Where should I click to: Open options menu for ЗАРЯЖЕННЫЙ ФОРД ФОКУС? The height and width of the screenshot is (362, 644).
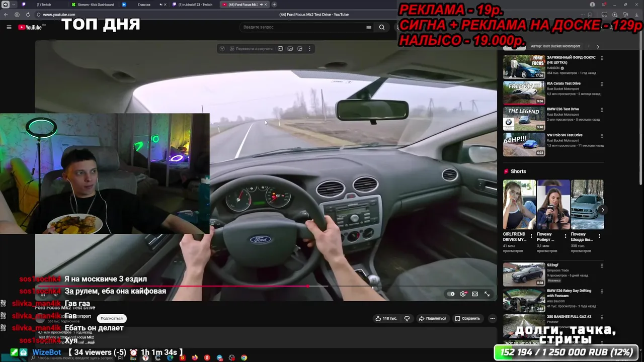point(602,58)
